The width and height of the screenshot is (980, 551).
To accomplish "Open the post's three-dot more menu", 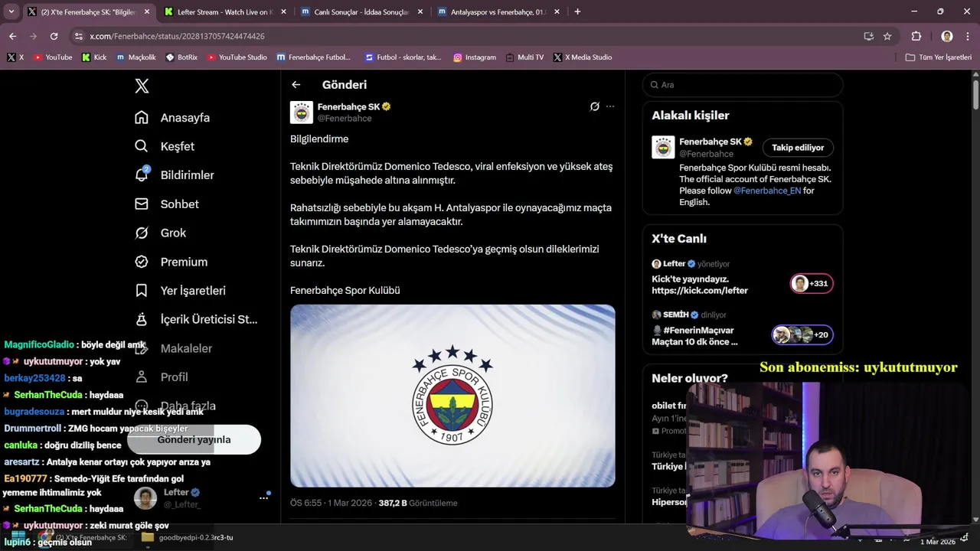I will [610, 106].
